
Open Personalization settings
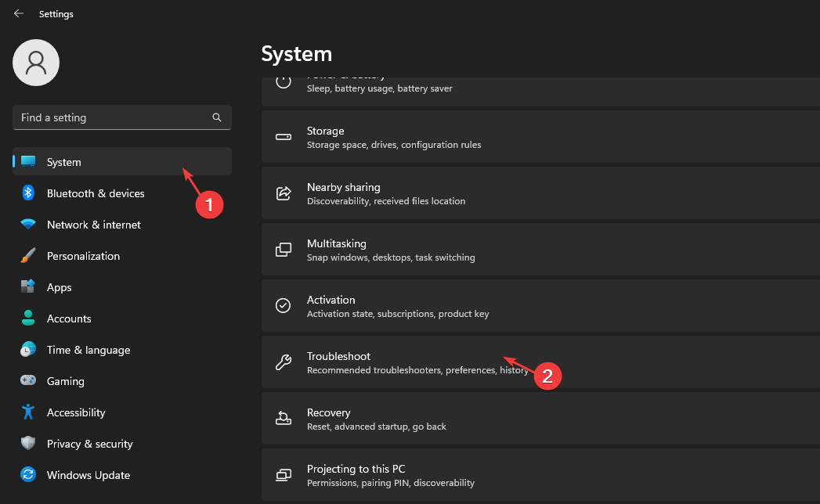(x=122, y=256)
